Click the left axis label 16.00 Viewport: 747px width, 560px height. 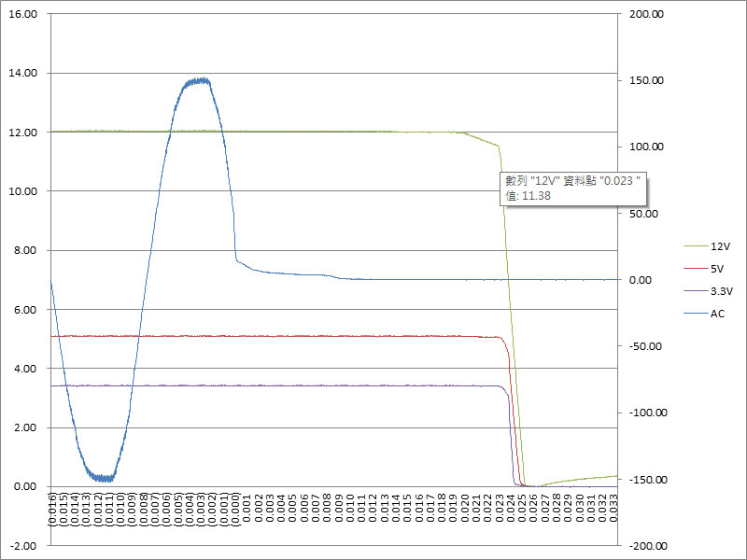point(22,14)
